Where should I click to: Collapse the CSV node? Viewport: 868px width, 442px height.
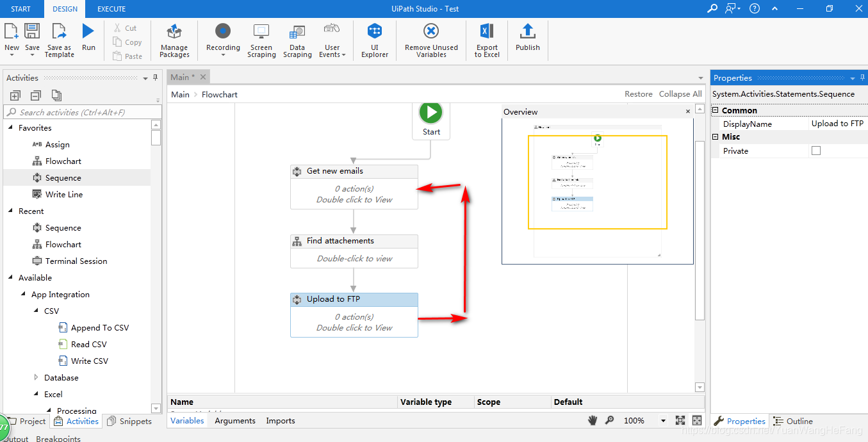pos(36,311)
